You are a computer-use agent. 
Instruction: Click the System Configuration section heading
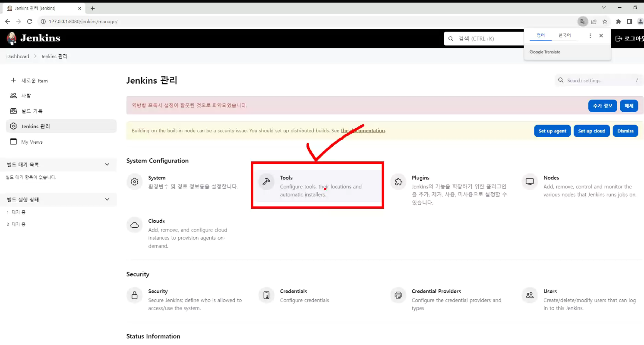tap(158, 161)
